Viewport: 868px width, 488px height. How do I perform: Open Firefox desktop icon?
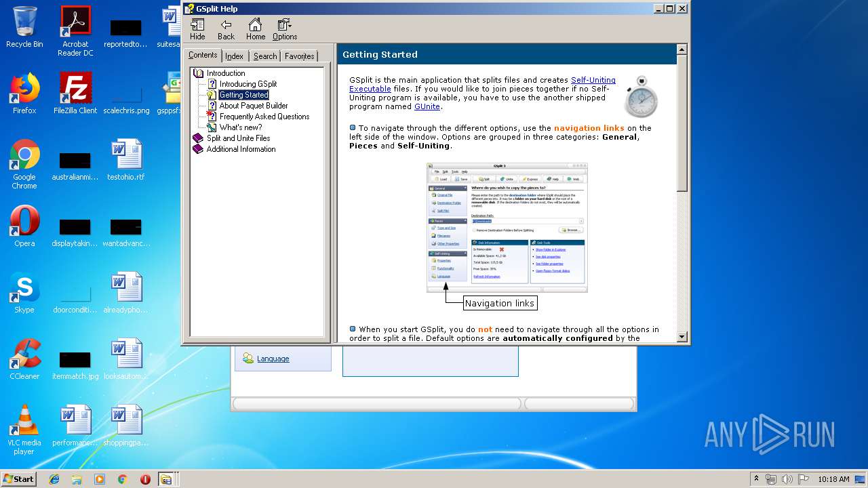pyautogui.click(x=24, y=94)
